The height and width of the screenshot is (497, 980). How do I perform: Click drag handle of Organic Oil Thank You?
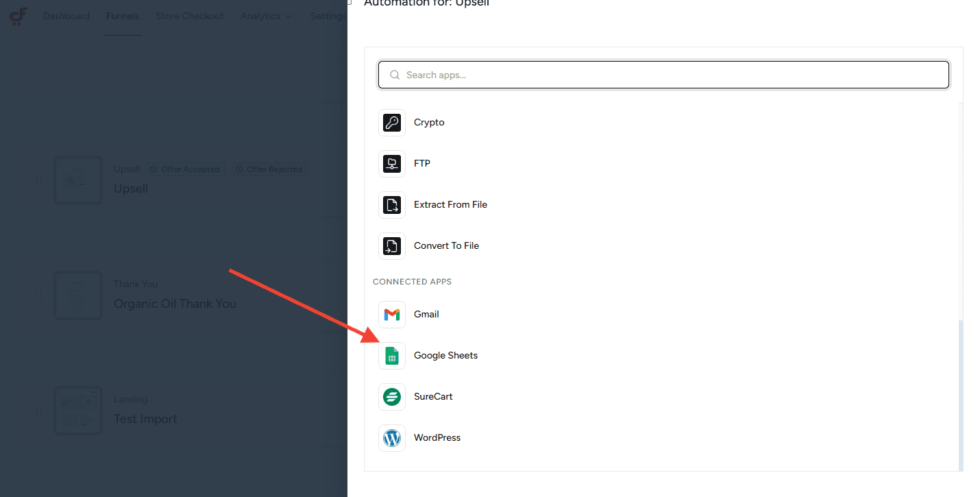[39, 295]
